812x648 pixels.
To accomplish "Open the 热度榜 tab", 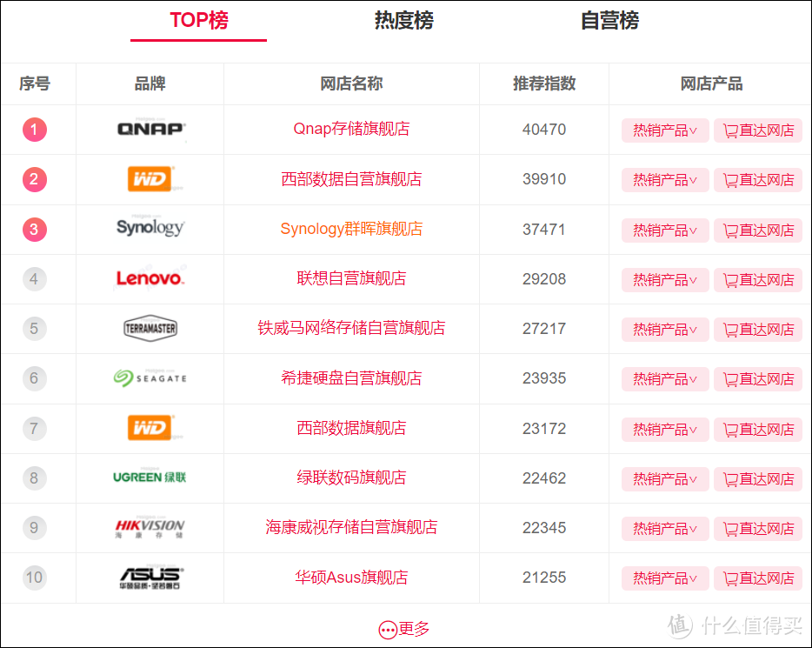I will 404,21.
